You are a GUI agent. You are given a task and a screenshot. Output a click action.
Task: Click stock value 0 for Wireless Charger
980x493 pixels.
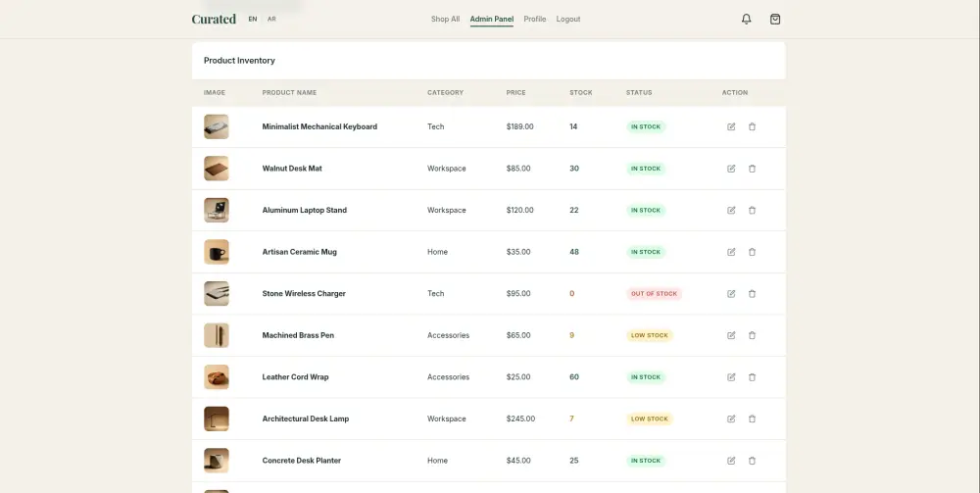tap(572, 294)
